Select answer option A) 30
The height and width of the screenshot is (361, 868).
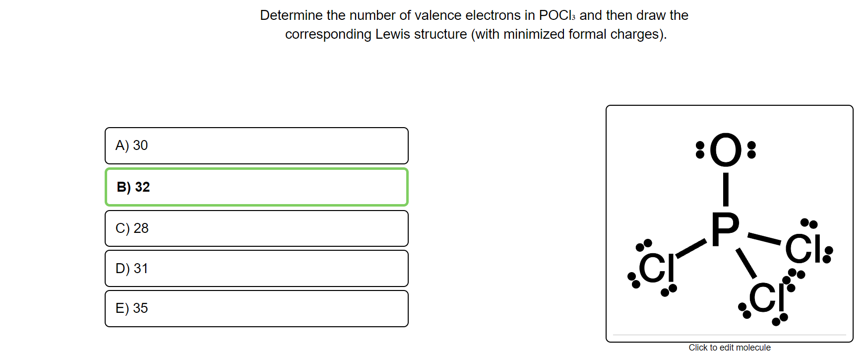coord(256,145)
